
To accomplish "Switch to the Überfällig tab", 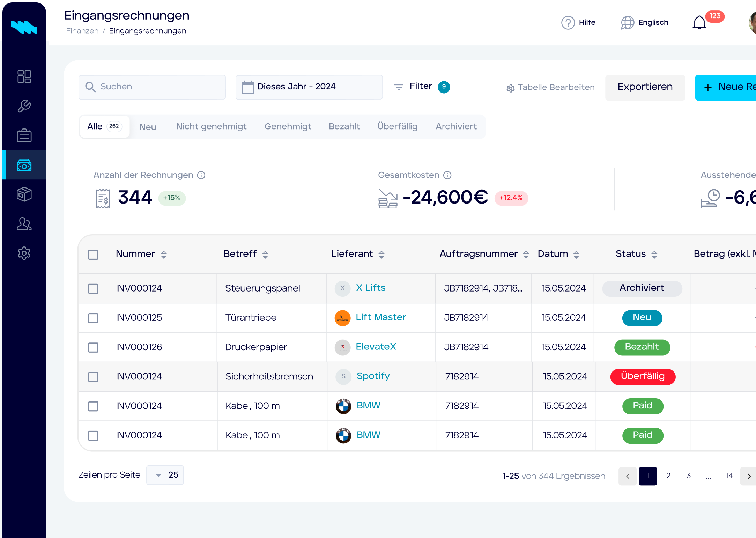I will coord(397,126).
